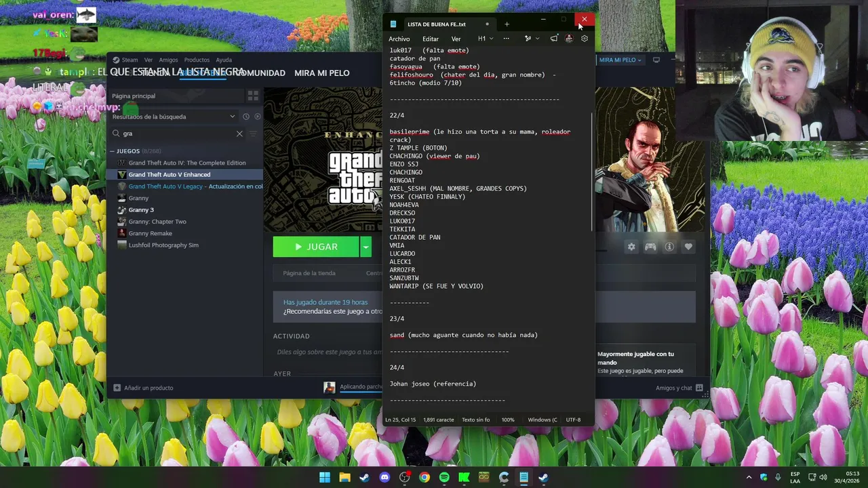Expand the arrow beside the rewrite icon
868x488 pixels.
(x=538, y=39)
